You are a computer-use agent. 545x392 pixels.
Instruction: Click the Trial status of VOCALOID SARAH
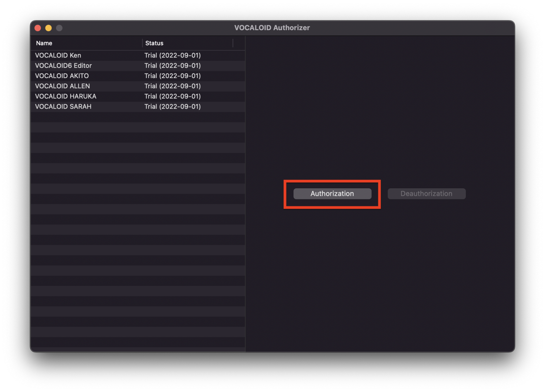172,106
